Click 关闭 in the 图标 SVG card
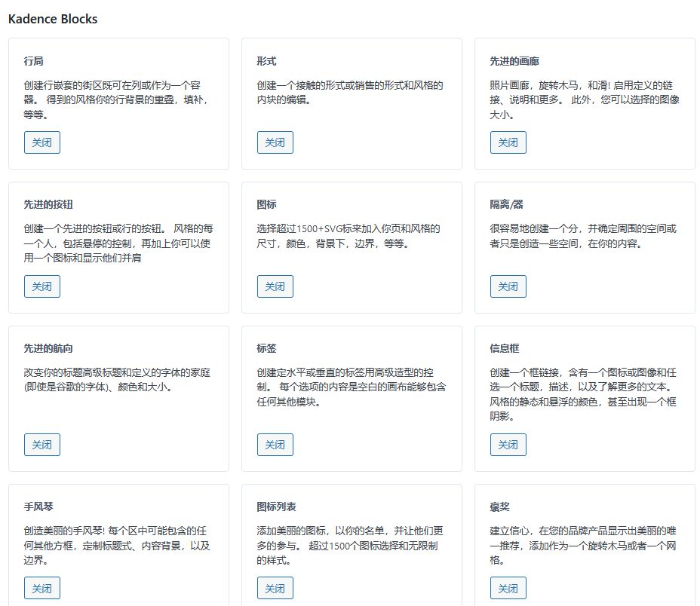700x606 pixels. (x=275, y=286)
